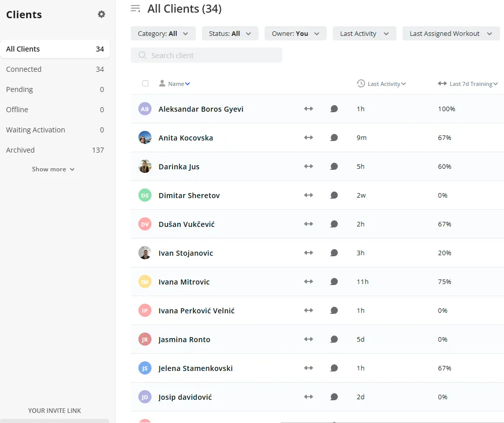Screen dimensions: 504x423
Task: Tick the select-all clients checkbox
Action: [145, 83]
